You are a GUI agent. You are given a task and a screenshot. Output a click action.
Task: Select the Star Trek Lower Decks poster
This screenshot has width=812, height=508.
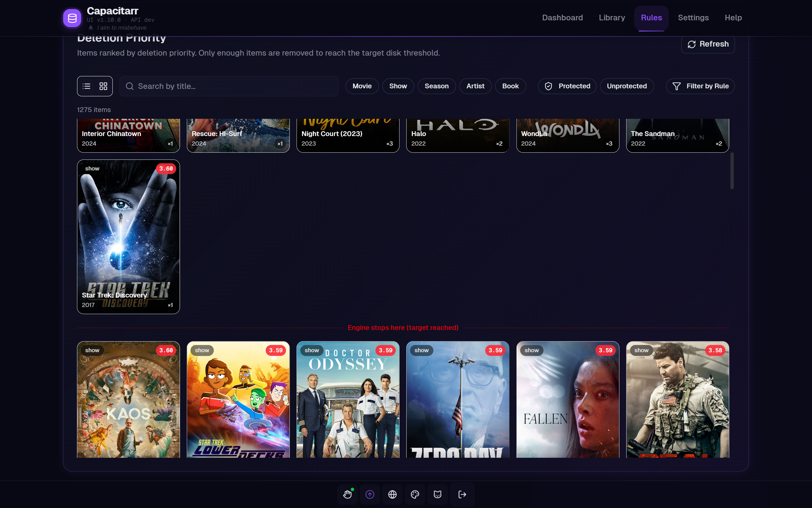238,399
